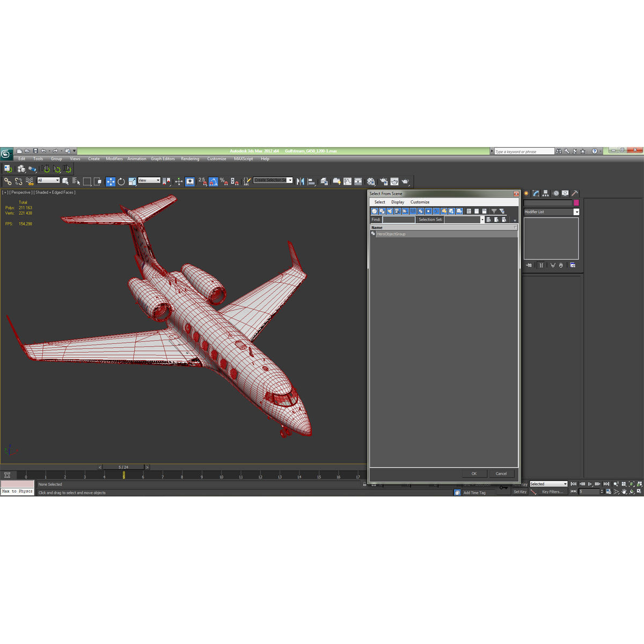The height and width of the screenshot is (644, 644).
Task: Toggle Window/Crossing selection mode
Action: 98,181
